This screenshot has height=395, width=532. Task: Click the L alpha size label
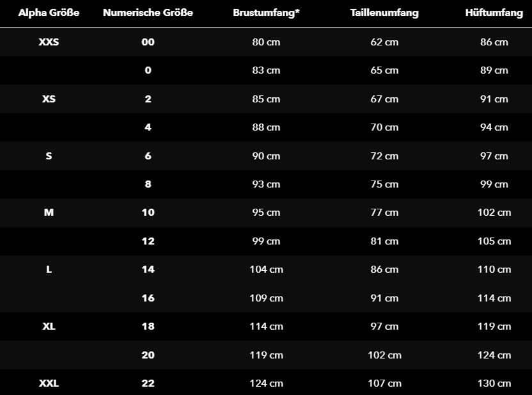49,270
